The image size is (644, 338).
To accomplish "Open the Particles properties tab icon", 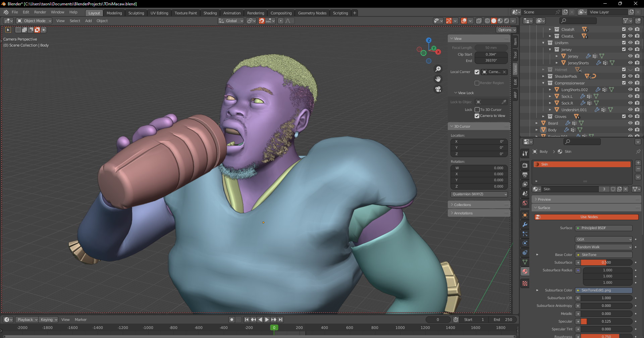I will [525, 234].
